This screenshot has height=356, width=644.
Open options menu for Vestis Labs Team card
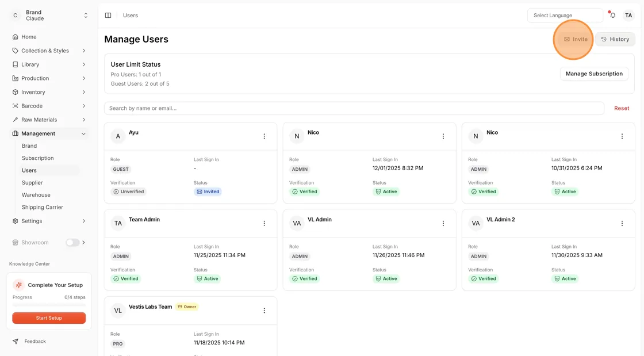264,311
